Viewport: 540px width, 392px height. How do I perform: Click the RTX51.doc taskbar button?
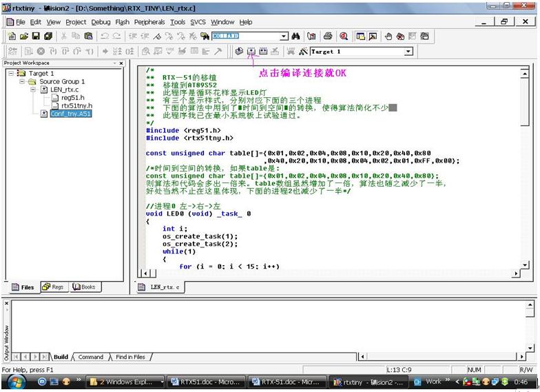tap(207, 381)
